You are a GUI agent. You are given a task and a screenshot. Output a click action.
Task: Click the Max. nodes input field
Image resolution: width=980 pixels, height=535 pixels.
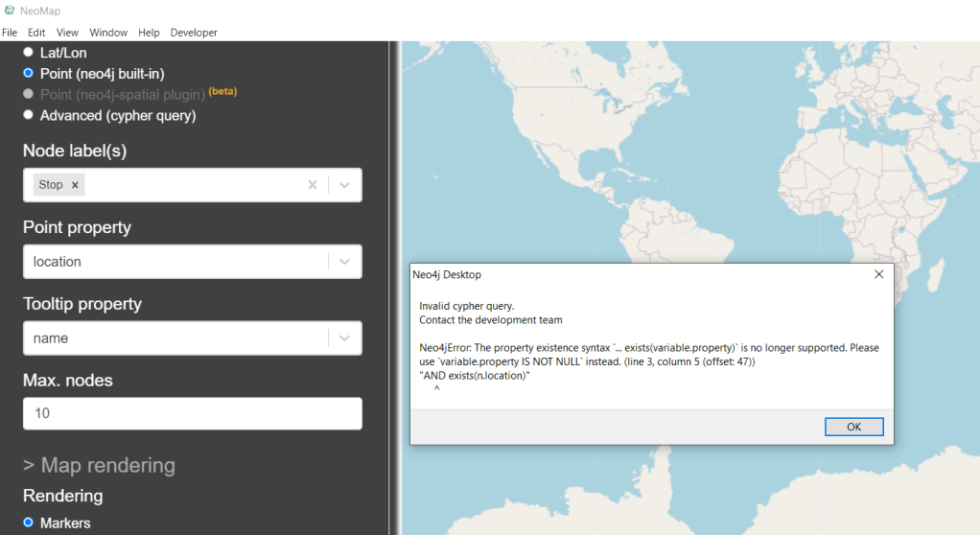pyautogui.click(x=192, y=413)
